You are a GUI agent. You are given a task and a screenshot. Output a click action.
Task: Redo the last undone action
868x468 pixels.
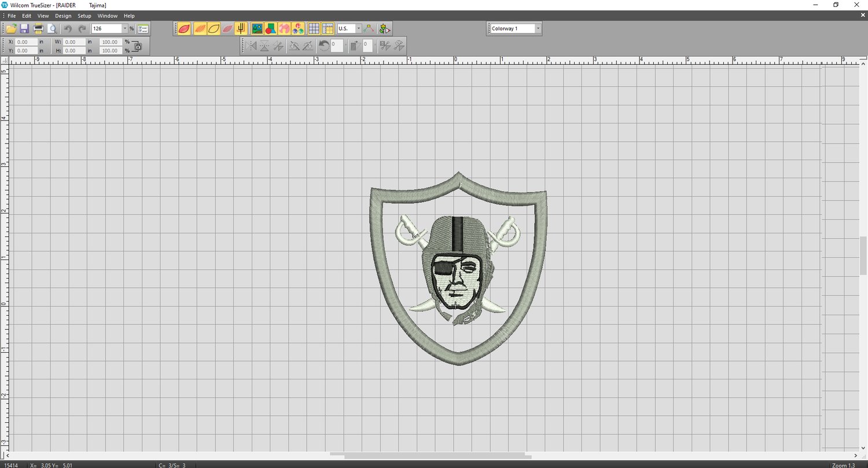(82, 28)
